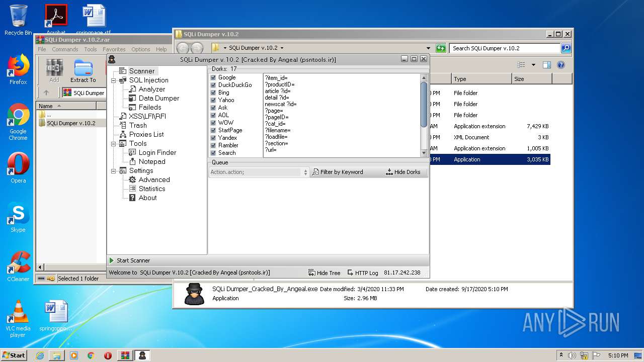This screenshot has width=644, height=362.
Task: Open WinRAR File menu
Action: pos(42,49)
